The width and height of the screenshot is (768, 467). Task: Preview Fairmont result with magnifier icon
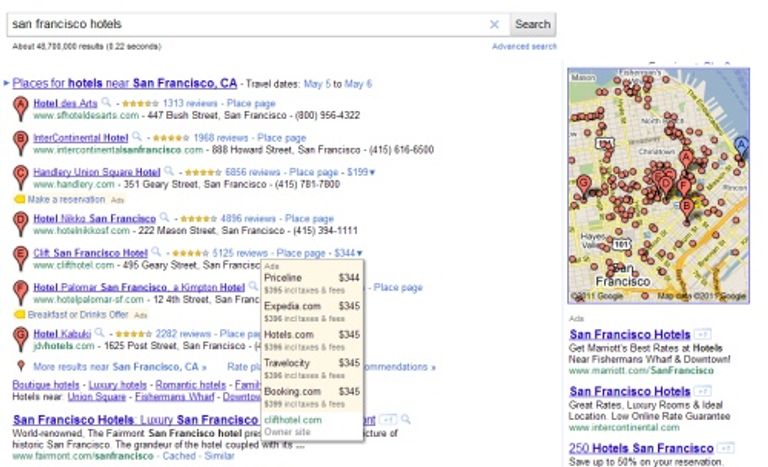pyautogui.click(x=406, y=419)
